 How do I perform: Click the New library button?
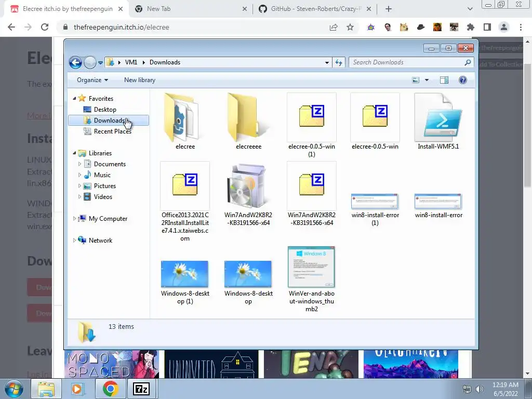click(x=139, y=80)
